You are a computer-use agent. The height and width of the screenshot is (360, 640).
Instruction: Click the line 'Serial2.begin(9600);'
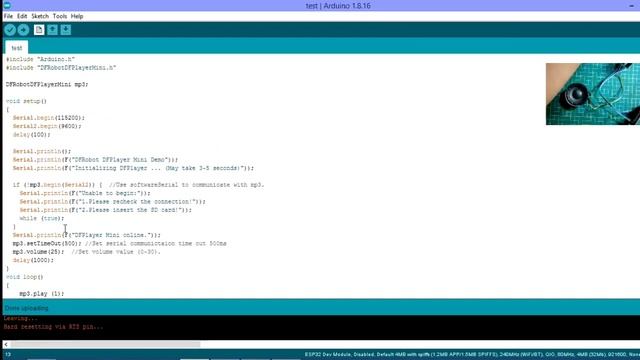[47, 126]
